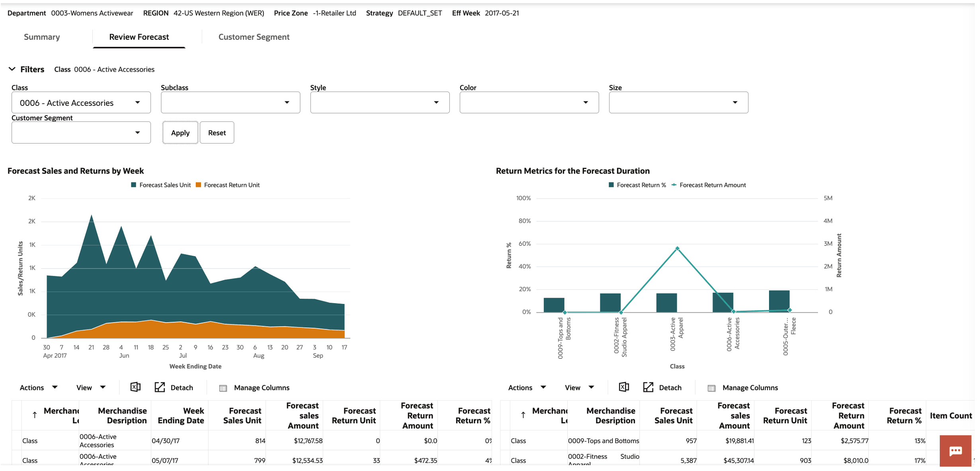Switch to the Summary tab
This screenshot has height=471, width=980.
click(42, 37)
